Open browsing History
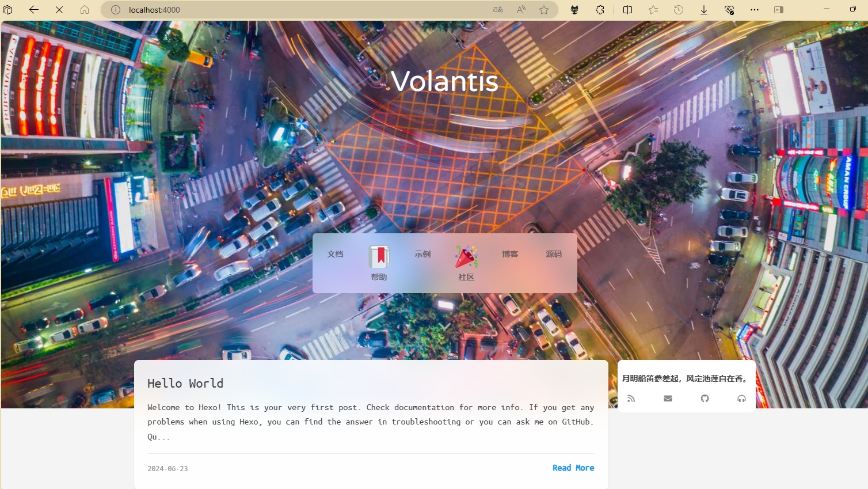 pos(679,10)
